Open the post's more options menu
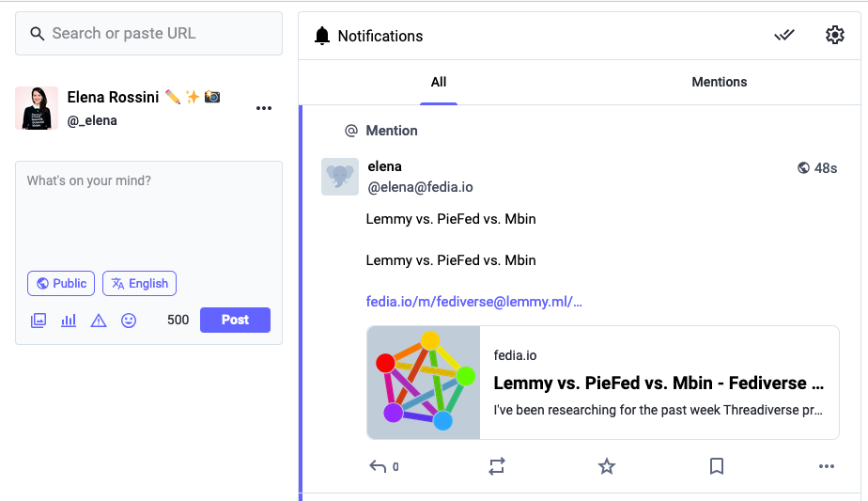This screenshot has height=501, width=868. tap(827, 466)
